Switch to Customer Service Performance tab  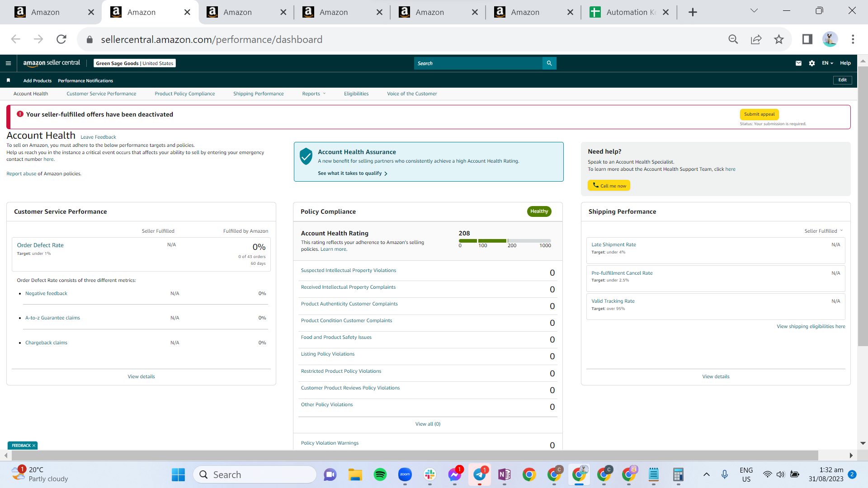(x=101, y=94)
